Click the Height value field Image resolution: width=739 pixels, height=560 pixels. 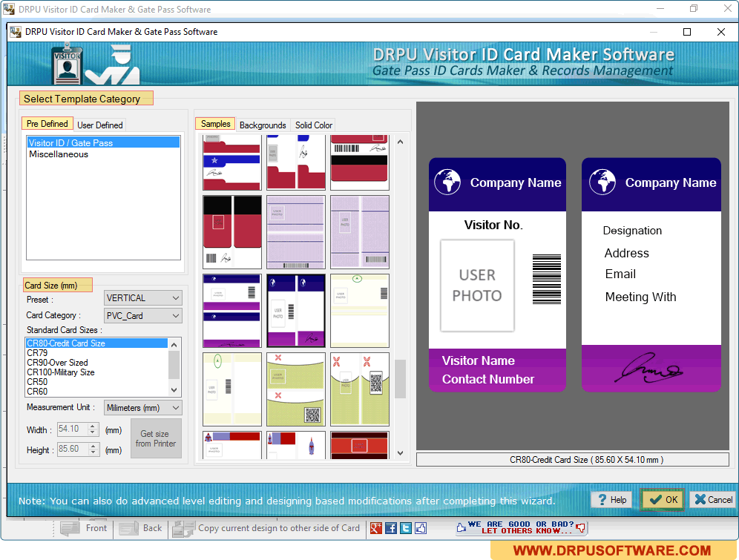[73, 449]
